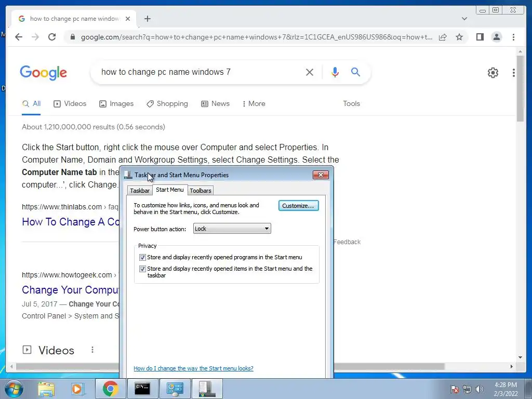Open Action Center flag icon
The image size is (532, 399).
click(455, 389)
